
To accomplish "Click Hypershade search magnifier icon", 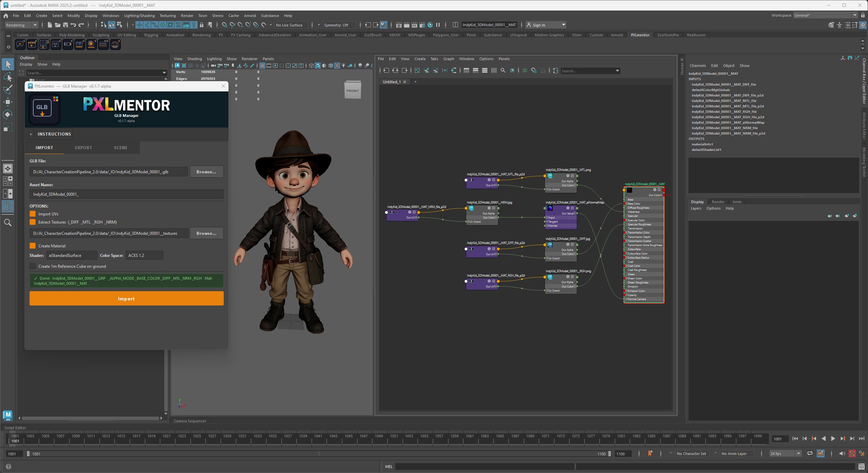I will tap(503, 71).
